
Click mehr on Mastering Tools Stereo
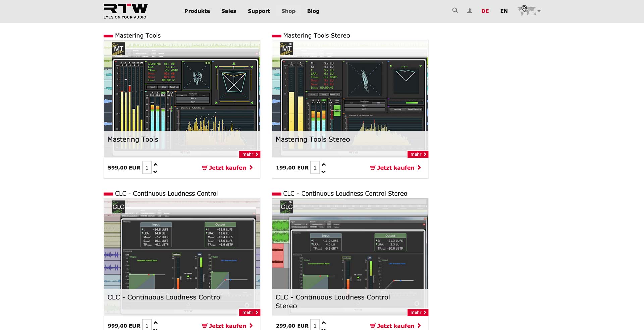pyautogui.click(x=418, y=154)
